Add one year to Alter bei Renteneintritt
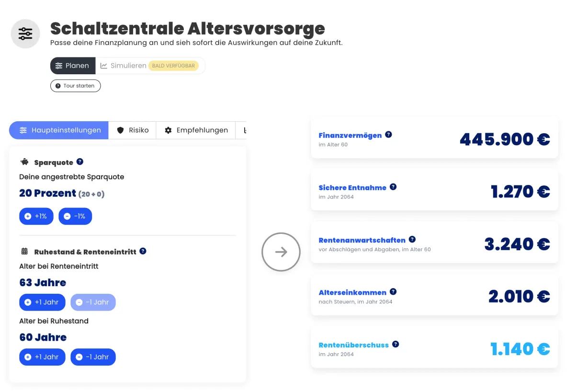 (42, 302)
